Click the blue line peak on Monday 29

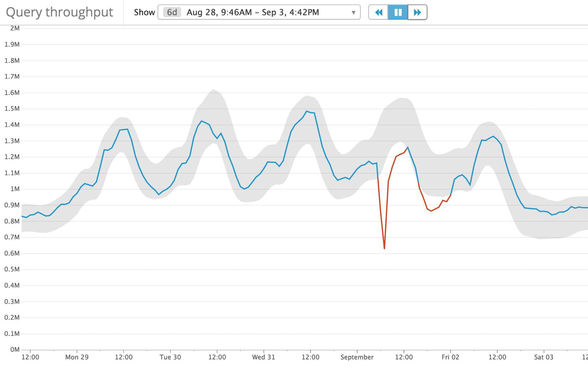click(127, 129)
